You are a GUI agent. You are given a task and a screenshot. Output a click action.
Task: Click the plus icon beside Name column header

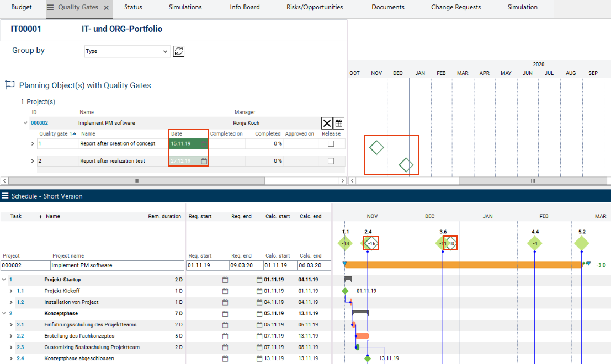pos(40,217)
